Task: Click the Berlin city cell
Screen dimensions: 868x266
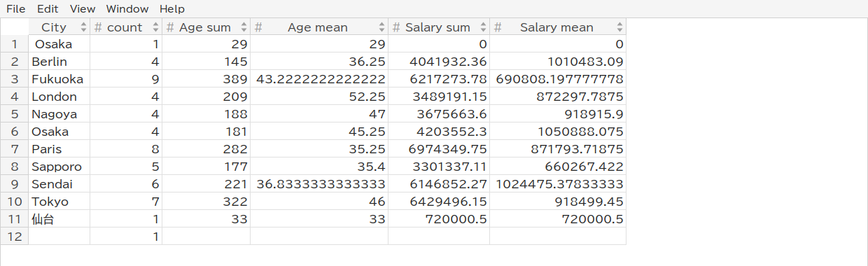Action: click(x=59, y=62)
